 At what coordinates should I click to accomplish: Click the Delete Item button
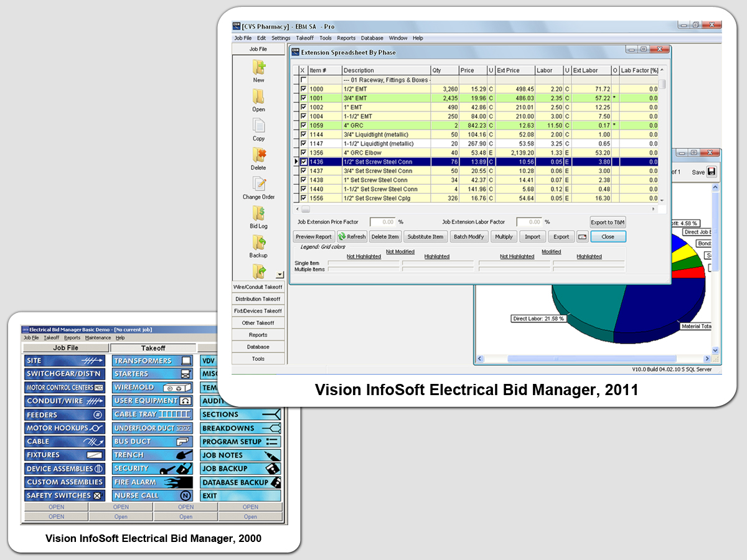click(385, 236)
